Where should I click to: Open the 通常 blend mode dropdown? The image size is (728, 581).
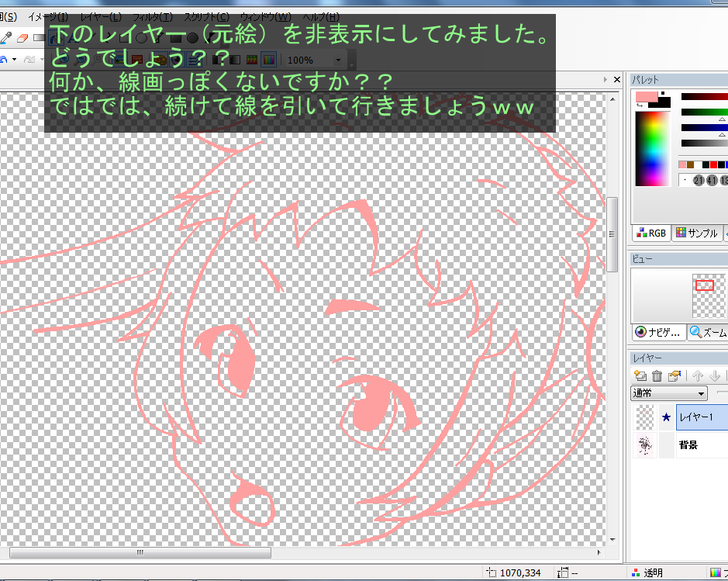pyautogui.click(x=669, y=394)
